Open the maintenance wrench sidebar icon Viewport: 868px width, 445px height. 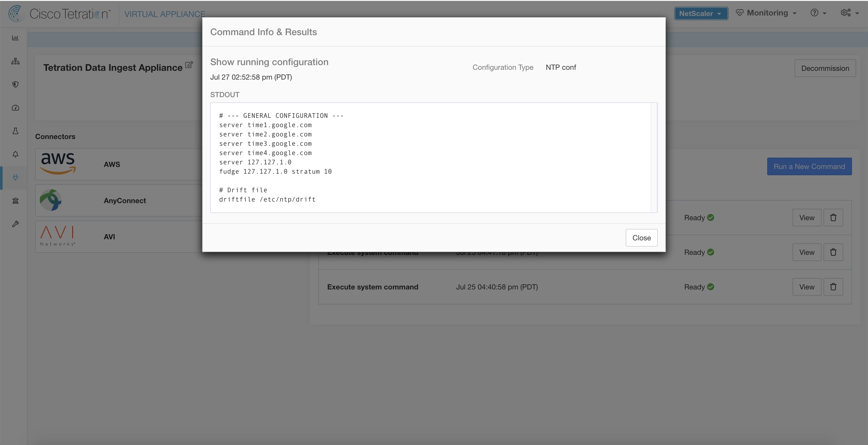coord(15,224)
